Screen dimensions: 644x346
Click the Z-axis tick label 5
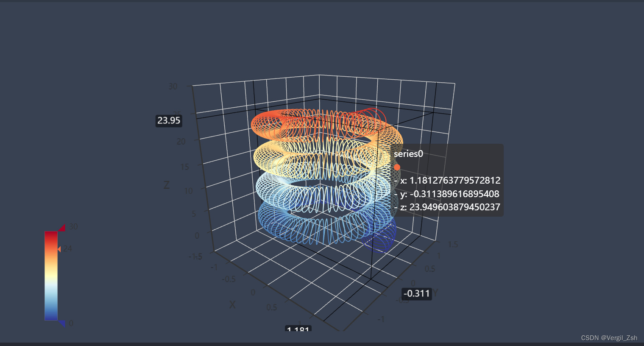pos(194,214)
